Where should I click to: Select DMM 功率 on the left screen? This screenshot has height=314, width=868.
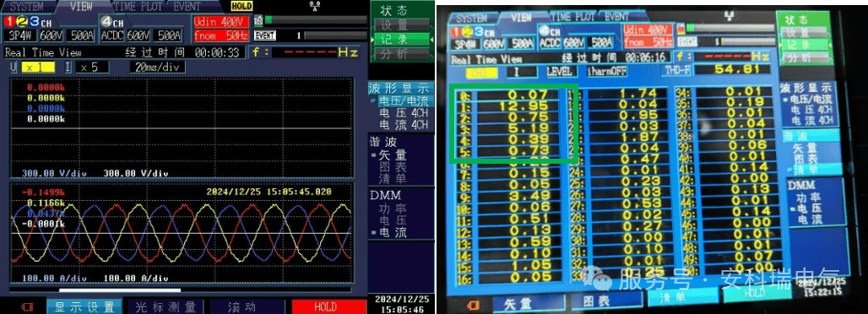[393, 209]
